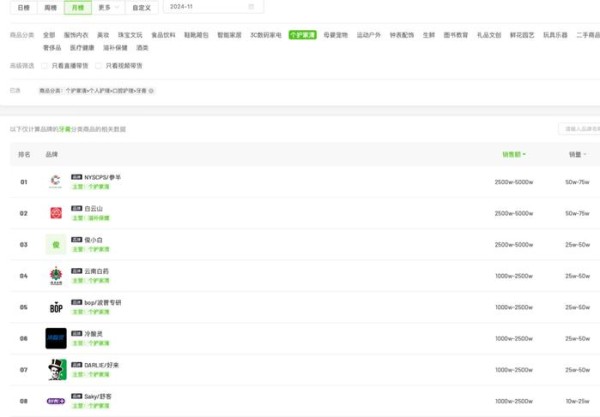This screenshot has width=600, height=417.
Task: Open the NYSCPS/参半 brand name
Action: [102, 177]
